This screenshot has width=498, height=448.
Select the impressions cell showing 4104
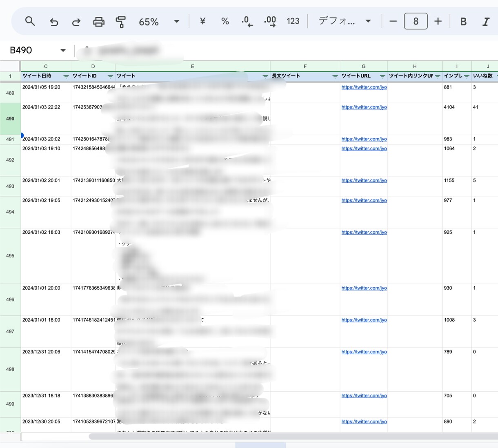pyautogui.click(x=457, y=119)
